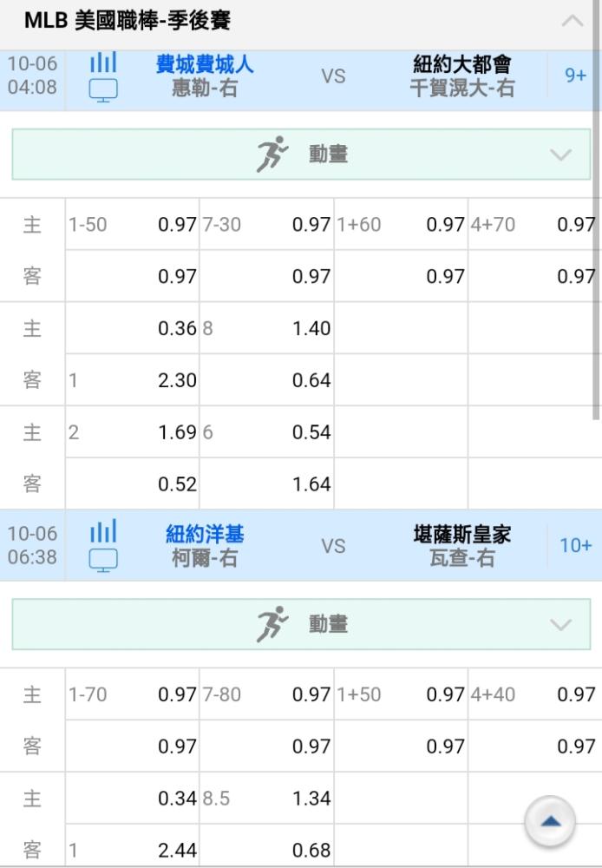Click the 10-06 06:38 match time
The image size is (602, 868).
[x=32, y=545]
